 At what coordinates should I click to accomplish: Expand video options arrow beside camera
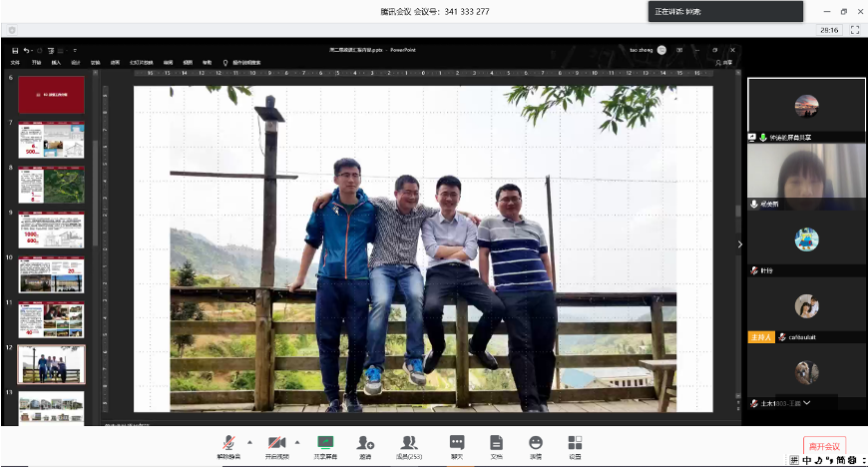(x=297, y=441)
